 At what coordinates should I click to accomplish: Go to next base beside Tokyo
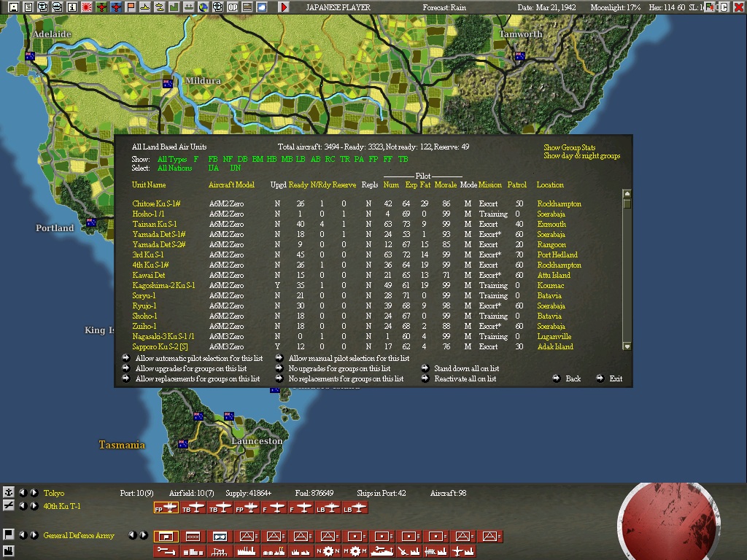pyautogui.click(x=34, y=492)
